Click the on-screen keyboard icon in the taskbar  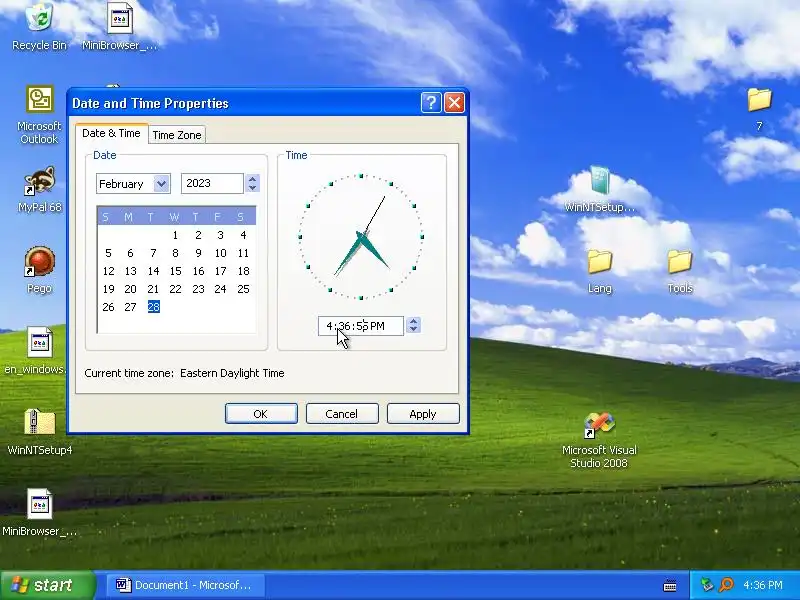click(x=670, y=586)
